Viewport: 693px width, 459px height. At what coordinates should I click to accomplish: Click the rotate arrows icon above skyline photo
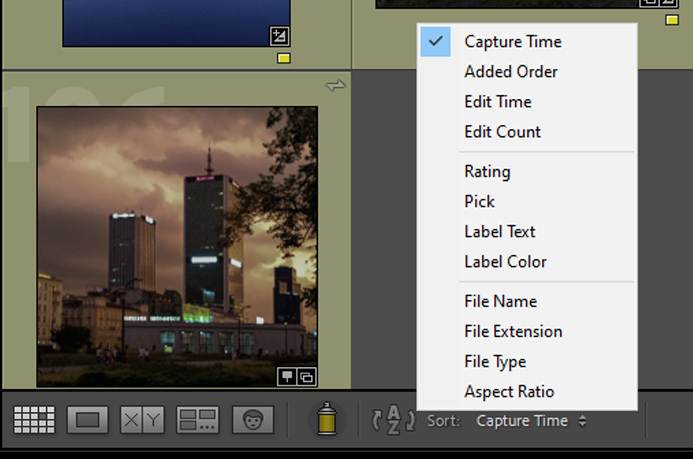click(x=336, y=85)
